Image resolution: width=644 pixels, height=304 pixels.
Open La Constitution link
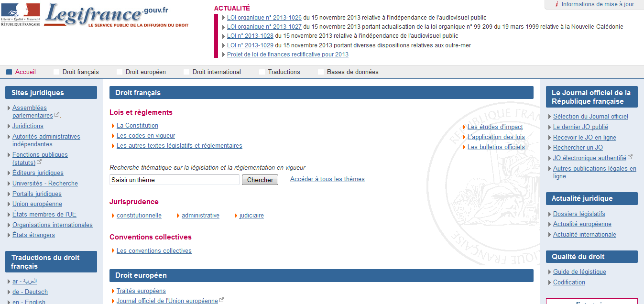(x=137, y=126)
